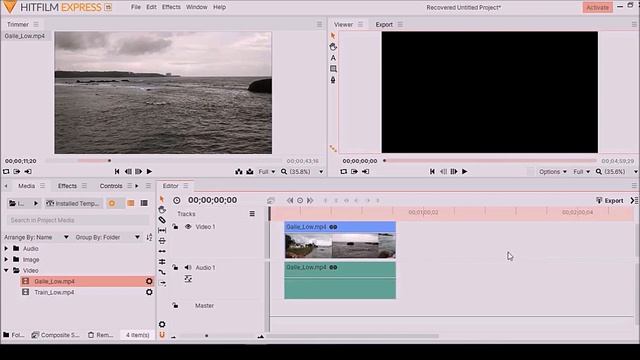Image resolution: width=640 pixels, height=360 pixels.
Task: Click the Trimmer overlay clip icon
Action: pos(250,172)
